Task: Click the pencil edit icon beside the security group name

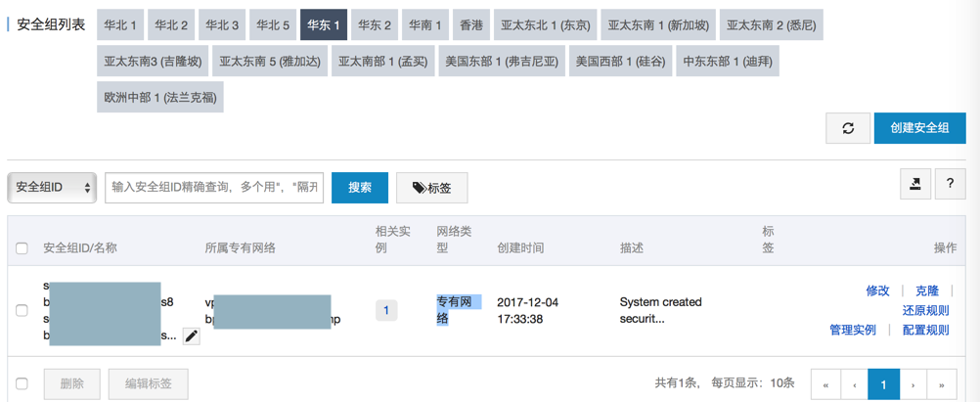Action: click(192, 335)
